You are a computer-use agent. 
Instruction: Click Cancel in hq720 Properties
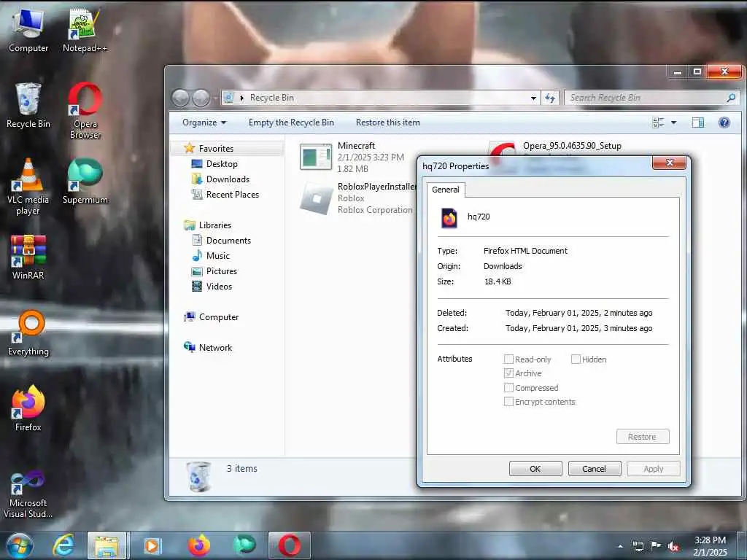tap(594, 469)
